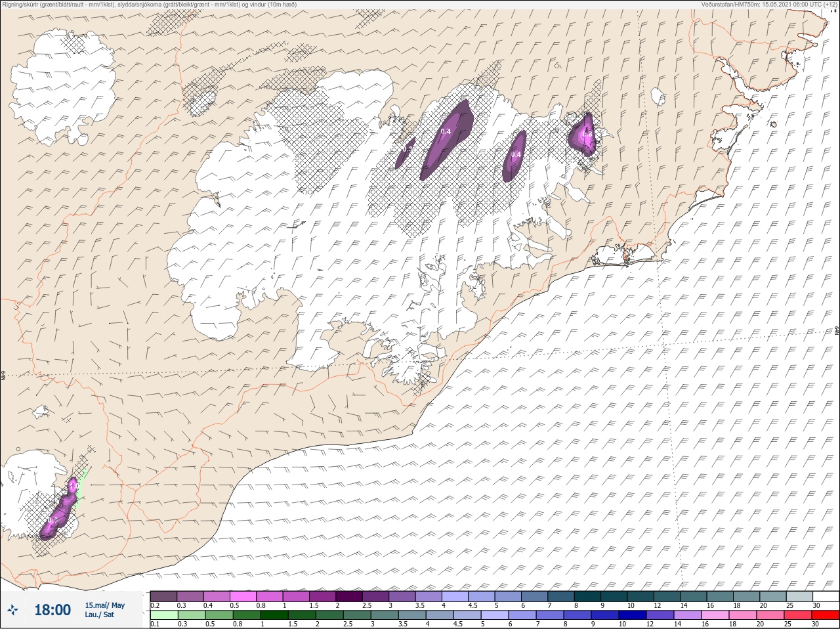Click the weekday text 'Lau./ Sat'
The height and width of the screenshot is (629, 840).
point(99,615)
